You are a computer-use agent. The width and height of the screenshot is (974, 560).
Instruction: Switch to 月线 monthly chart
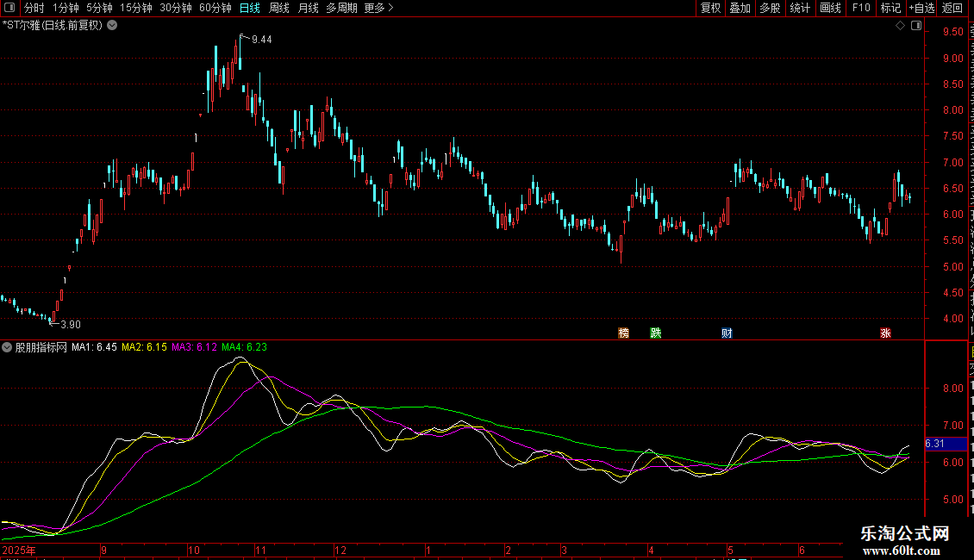(x=308, y=8)
